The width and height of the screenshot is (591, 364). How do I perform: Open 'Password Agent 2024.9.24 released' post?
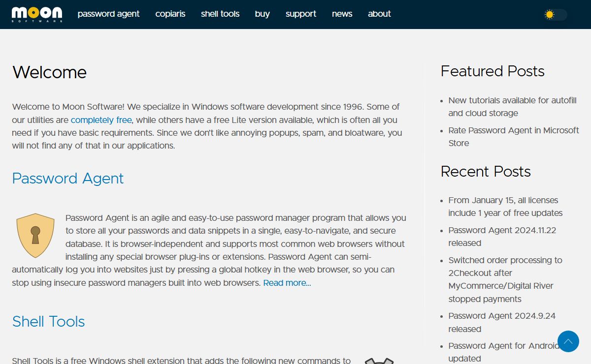pyautogui.click(x=502, y=322)
